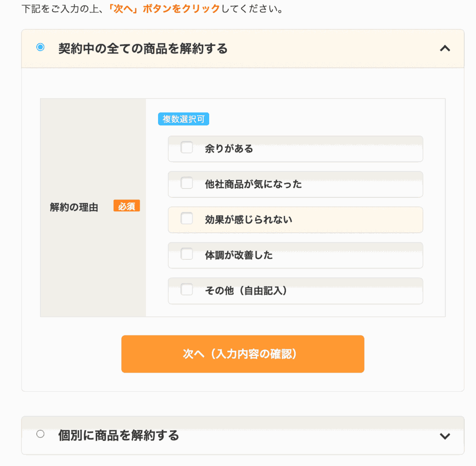This screenshot has height=466, width=476.
Task: Click the 体調が改善した label text
Action: pyautogui.click(x=238, y=255)
